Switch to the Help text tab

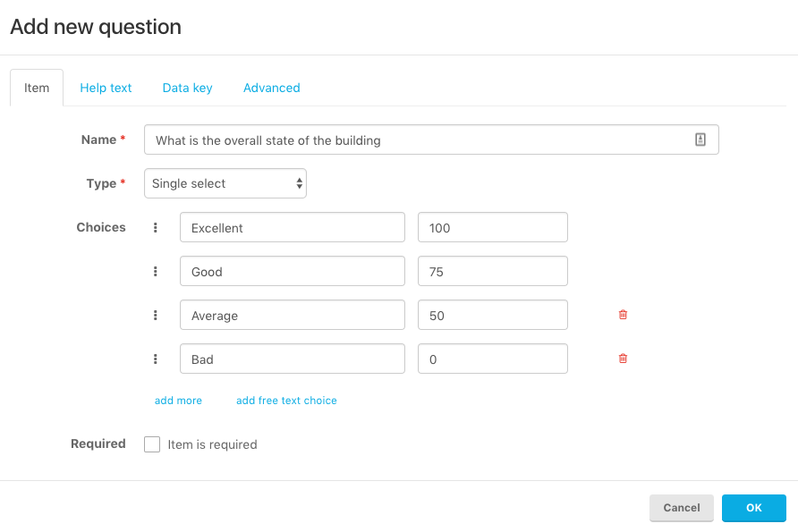pyautogui.click(x=106, y=88)
